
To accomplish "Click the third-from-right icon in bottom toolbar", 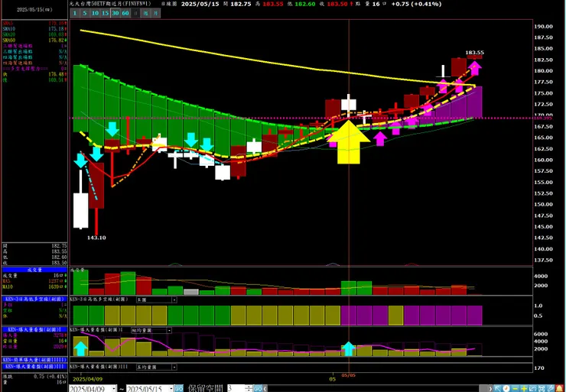I will [542, 389].
